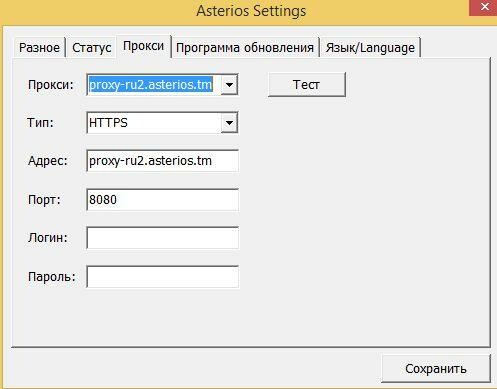Click the HTTPS value in Тип combo
The image size is (497, 389).
[x=108, y=123]
